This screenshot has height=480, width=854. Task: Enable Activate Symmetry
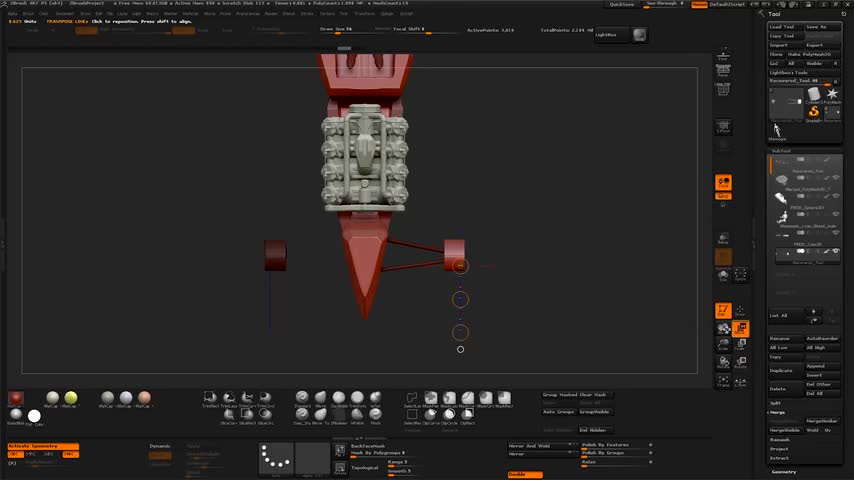point(43,446)
